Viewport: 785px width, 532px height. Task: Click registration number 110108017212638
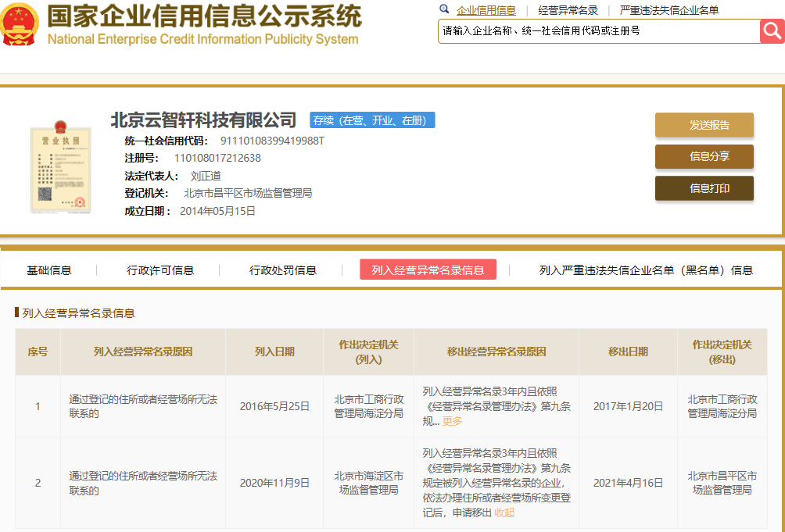pos(217,159)
